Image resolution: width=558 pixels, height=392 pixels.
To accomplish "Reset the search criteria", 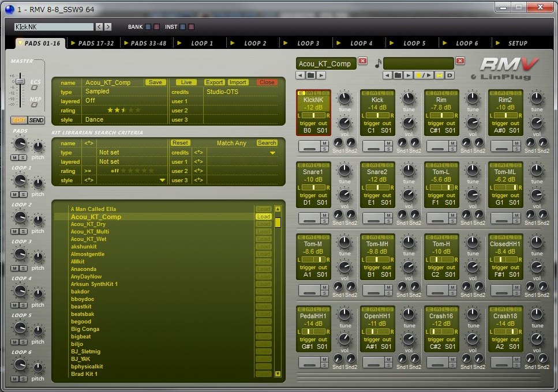I will click(180, 143).
